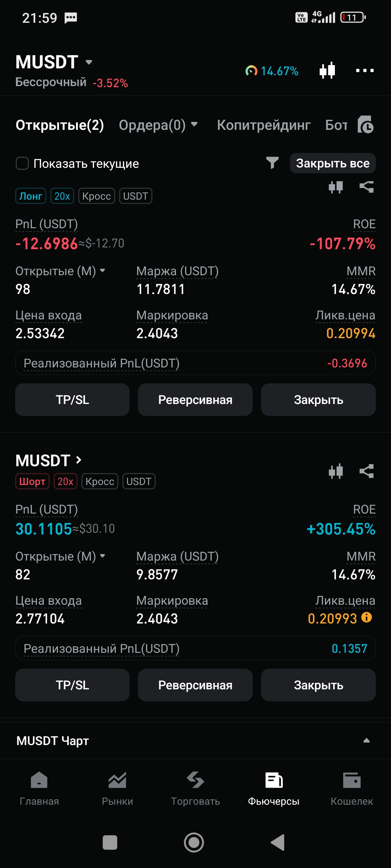Enable the 'Показать текущие' checkbox

tap(22, 163)
